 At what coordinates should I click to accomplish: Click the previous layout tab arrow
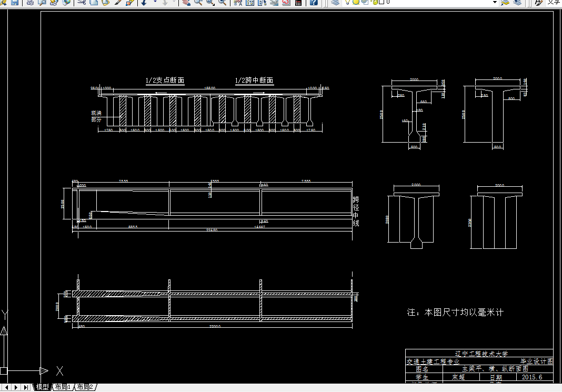click(x=6, y=387)
